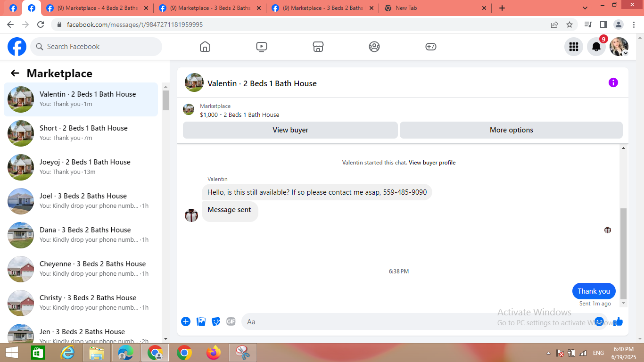Open the Chrome profile icon
Screen dimensions: 644x362
tap(618, 25)
